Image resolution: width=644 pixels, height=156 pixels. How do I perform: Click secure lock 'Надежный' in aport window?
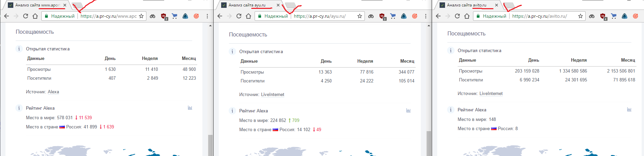coord(60,16)
